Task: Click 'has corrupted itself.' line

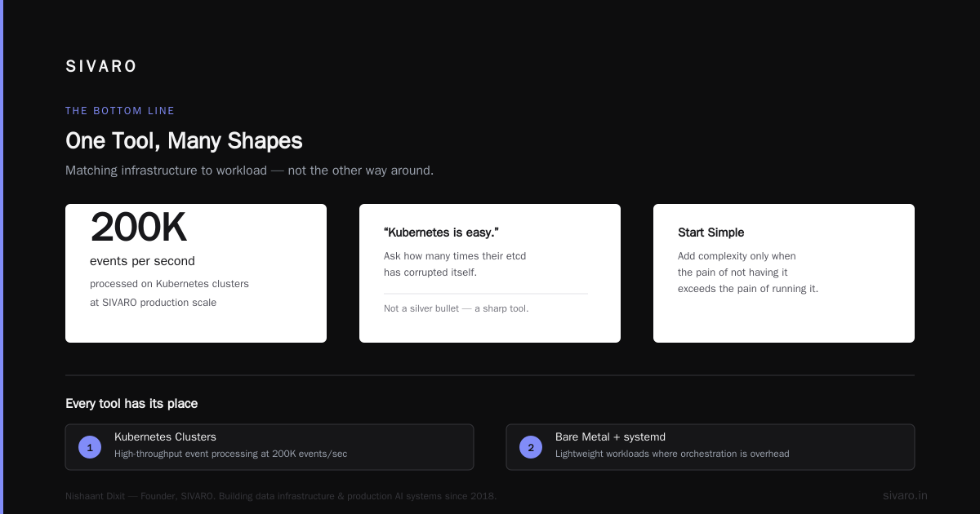Action: pyautogui.click(x=430, y=273)
